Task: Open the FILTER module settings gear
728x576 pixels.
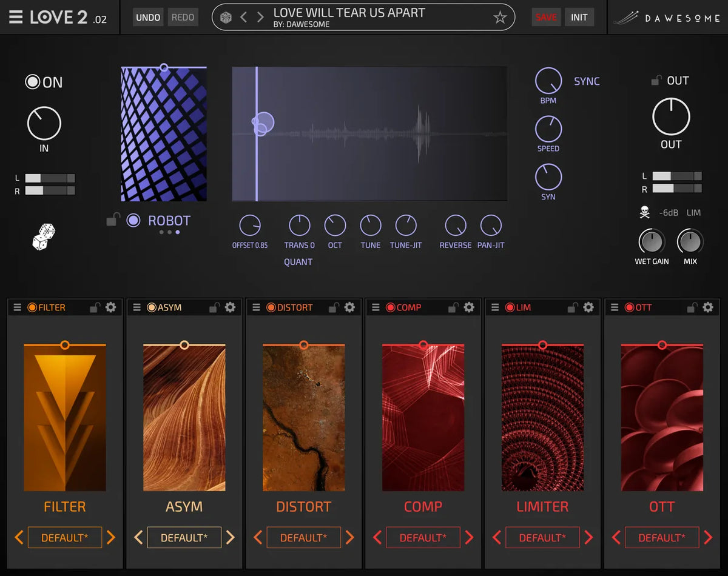Action: coord(111,307)
